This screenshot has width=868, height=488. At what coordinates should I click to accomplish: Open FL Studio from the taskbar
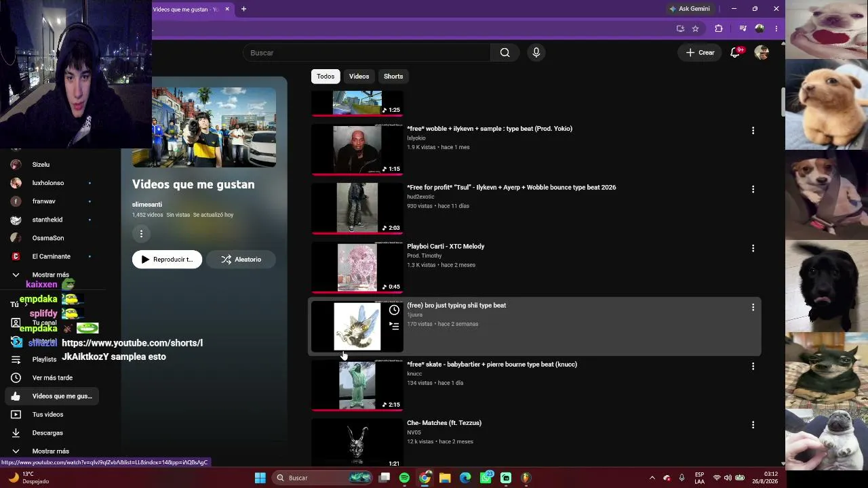(526, 478)
